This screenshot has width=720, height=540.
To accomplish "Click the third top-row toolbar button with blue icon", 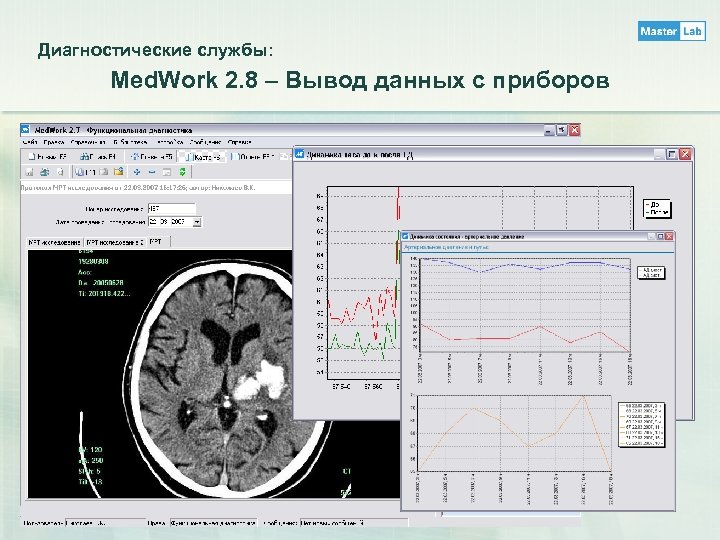I will (x=152, y=157).
